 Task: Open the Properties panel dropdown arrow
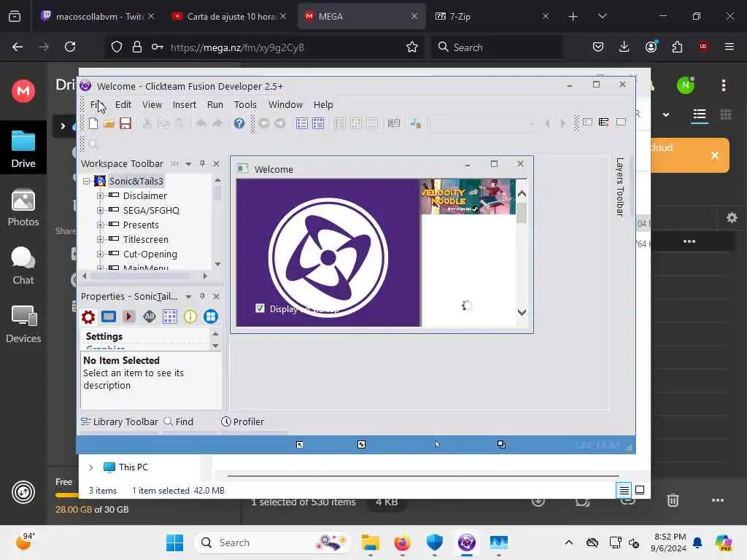189,297
